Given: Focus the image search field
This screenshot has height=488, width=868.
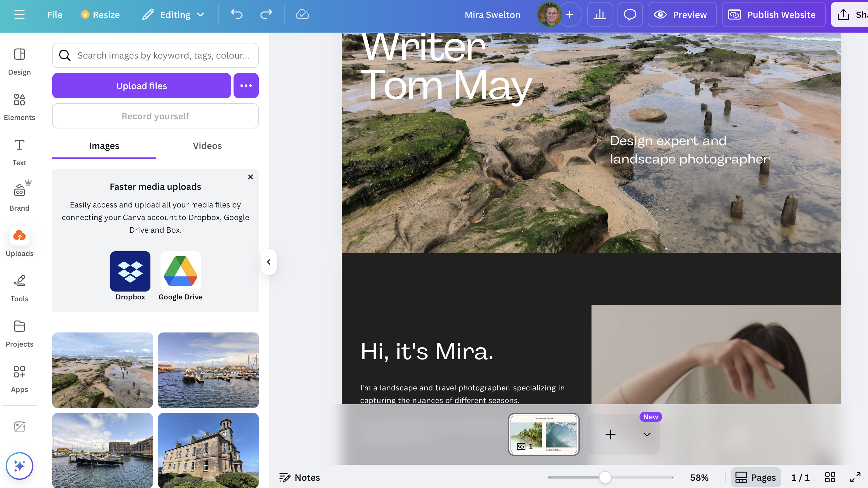Looking at the screenshot, I should [155, 55].
